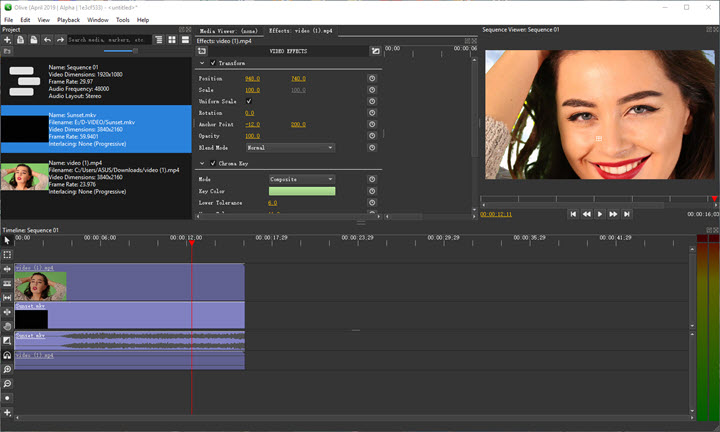Screen dimensions: 720x432
Task: Toggle the Record audio tool in timeline
Action: (7, 397)
